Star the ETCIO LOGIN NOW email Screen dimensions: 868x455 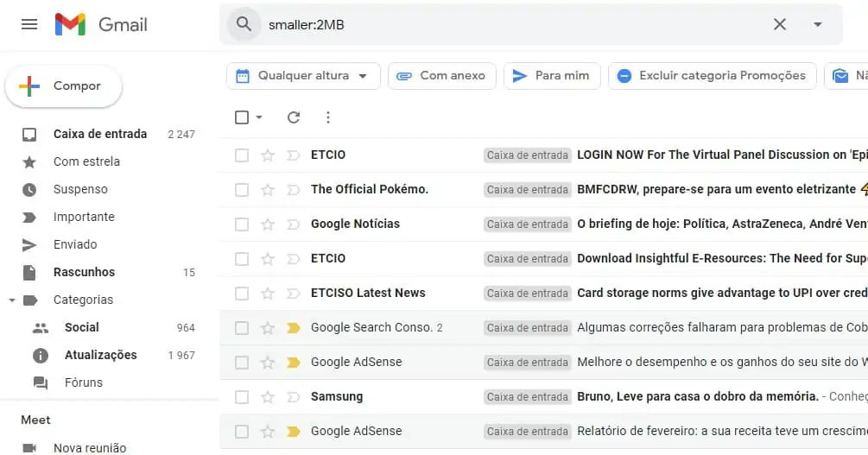click(x=268, y=155)
